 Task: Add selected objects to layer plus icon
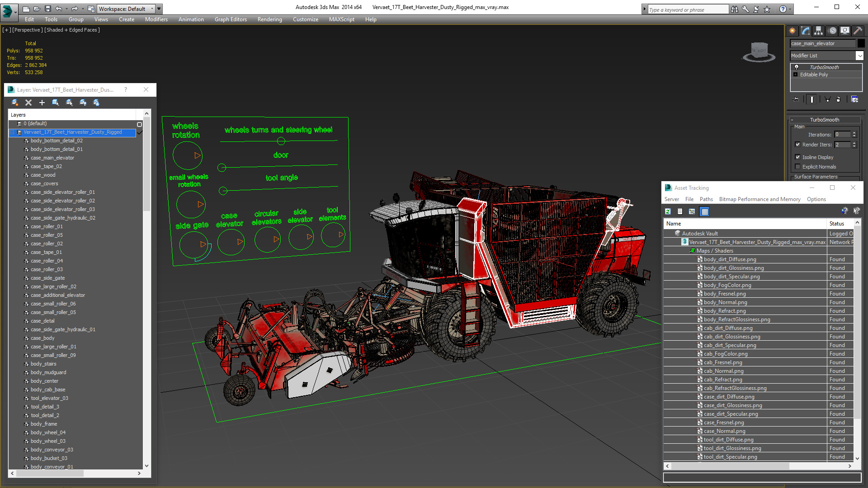tap(42, 103)
